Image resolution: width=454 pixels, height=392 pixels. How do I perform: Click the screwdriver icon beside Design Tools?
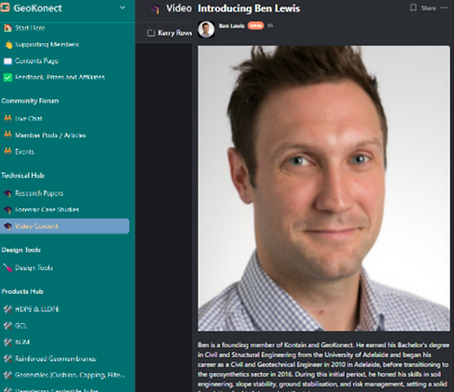pos(8,268)
